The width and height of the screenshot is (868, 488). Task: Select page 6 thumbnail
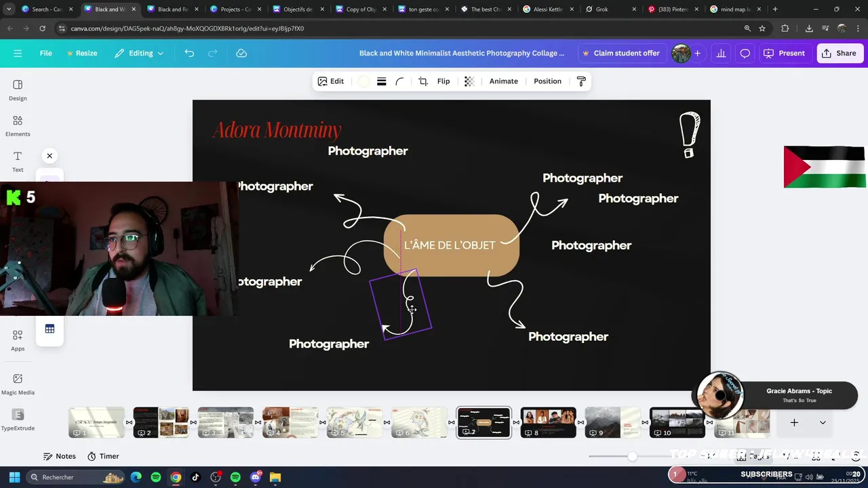point(419,422)
